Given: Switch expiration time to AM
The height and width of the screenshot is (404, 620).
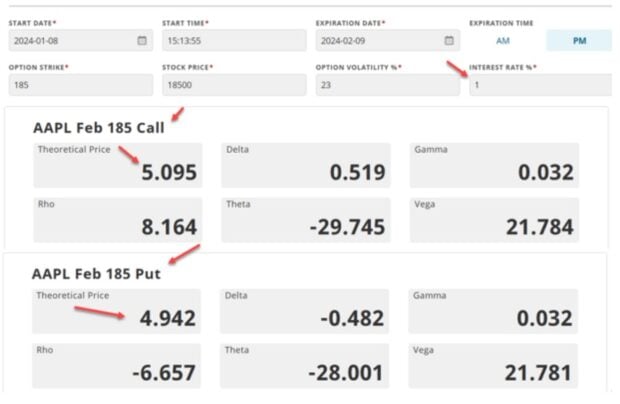Looking at the screenshot, I should click(x=503, y=41).
